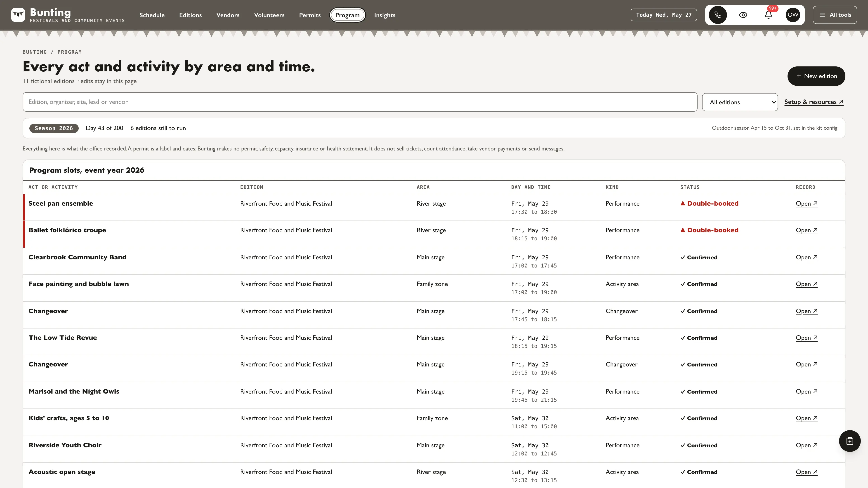
Task: Open the phone call icon button
Action: tap(718, 15)
